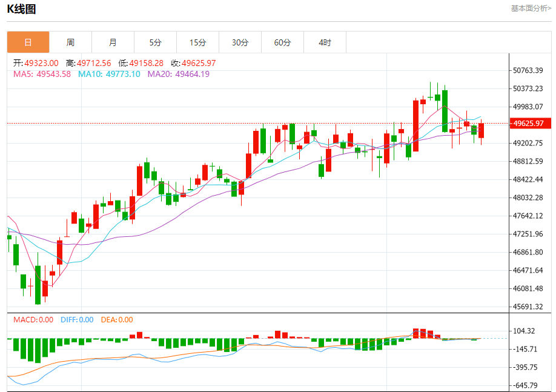This screenshot has height=392, width=556.
Task: Click the DEA value label
Action: 117,320
